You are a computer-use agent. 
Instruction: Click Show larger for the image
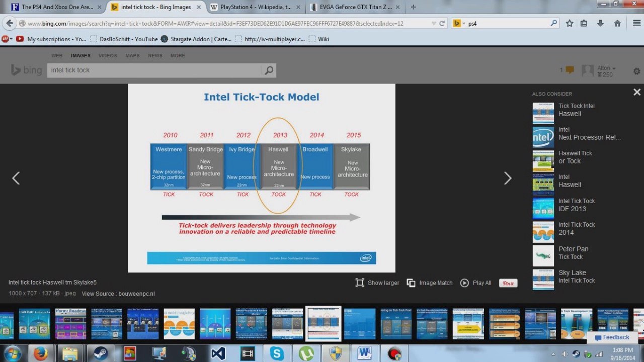[x=377, y=283]
